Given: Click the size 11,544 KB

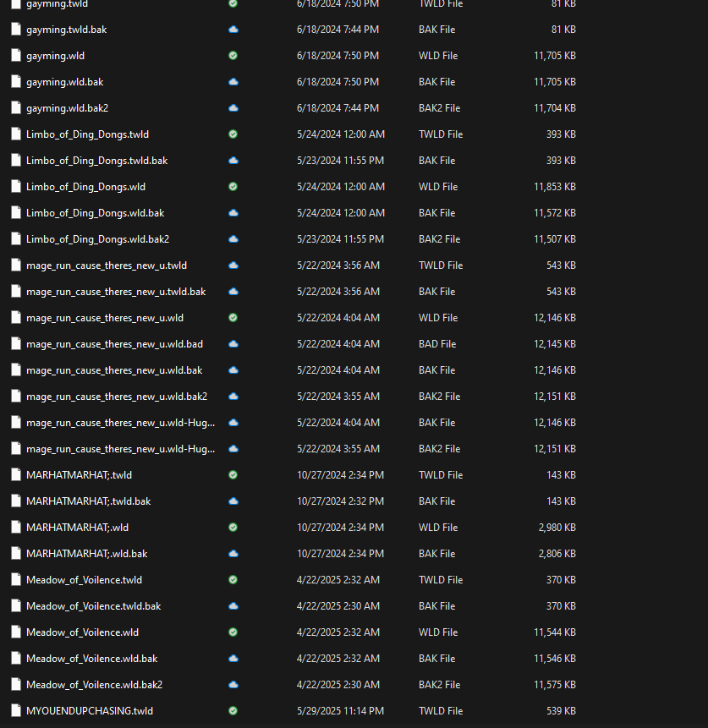Looking at the screenshot, I should [x=555, y=632].
